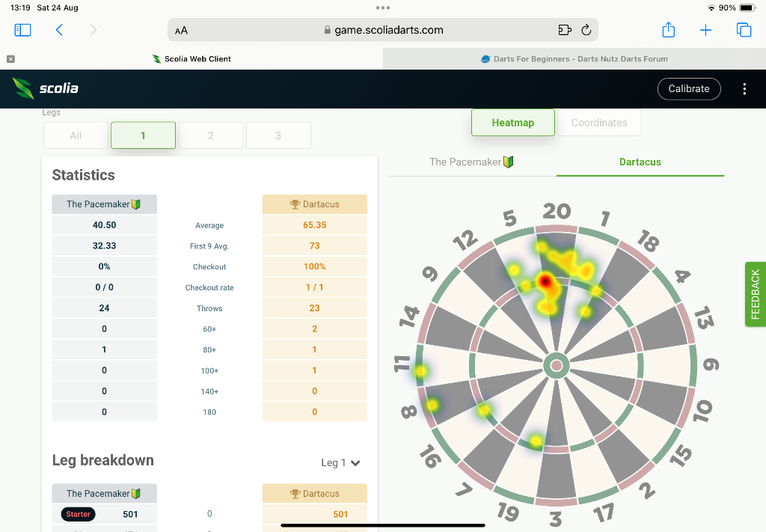Go back to previous page
This screenshot has height=532, width=766.
tap(60, 30)
